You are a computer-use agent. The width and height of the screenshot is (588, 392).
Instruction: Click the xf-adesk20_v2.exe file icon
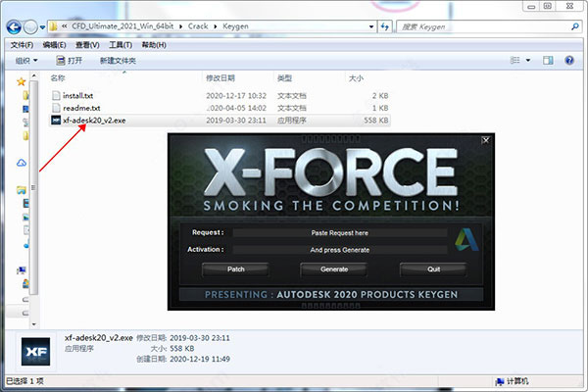pyautogui.click(x=56, y=120)
